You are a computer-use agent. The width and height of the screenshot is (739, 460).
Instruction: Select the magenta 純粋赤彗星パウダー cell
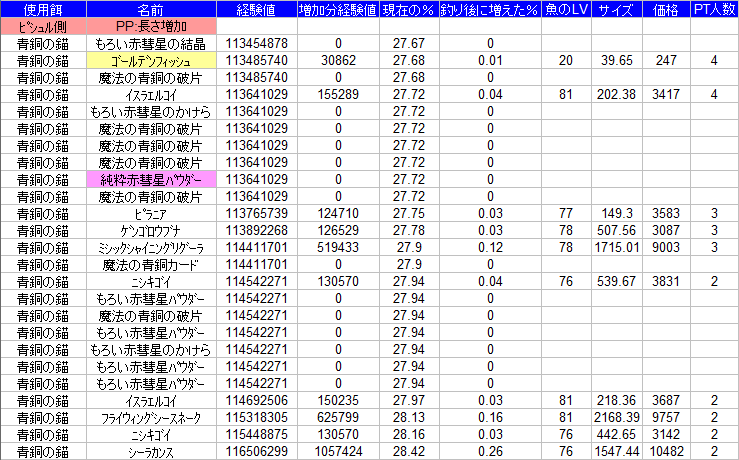[151, 180]
